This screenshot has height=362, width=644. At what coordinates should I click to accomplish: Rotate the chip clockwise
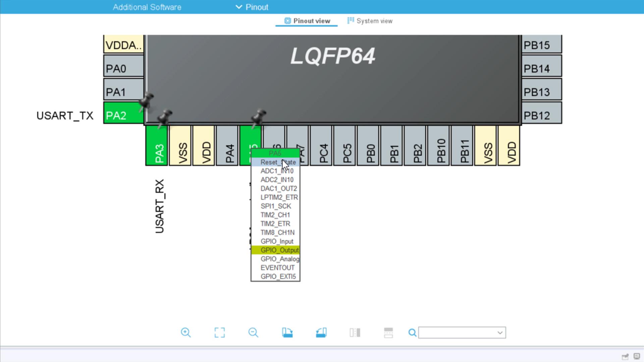(287, 333)
